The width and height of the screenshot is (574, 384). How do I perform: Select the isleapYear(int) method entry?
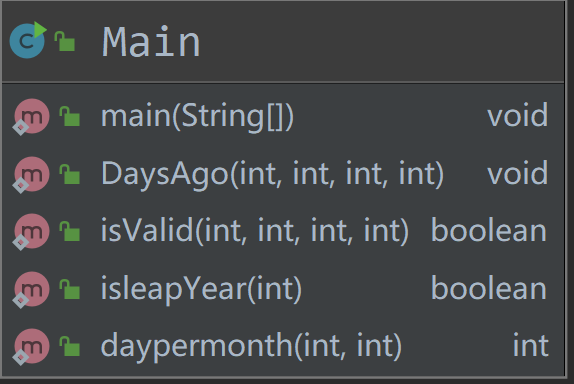[201, 289]
